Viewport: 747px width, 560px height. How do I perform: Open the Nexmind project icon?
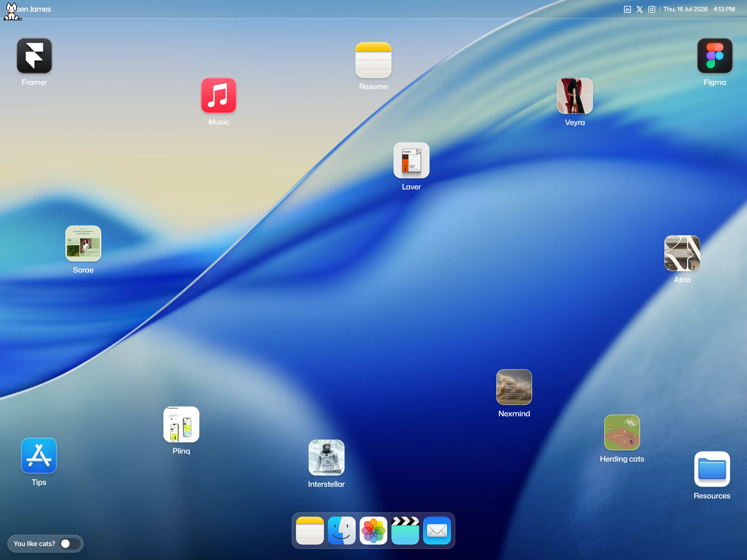tap(514, 387)
